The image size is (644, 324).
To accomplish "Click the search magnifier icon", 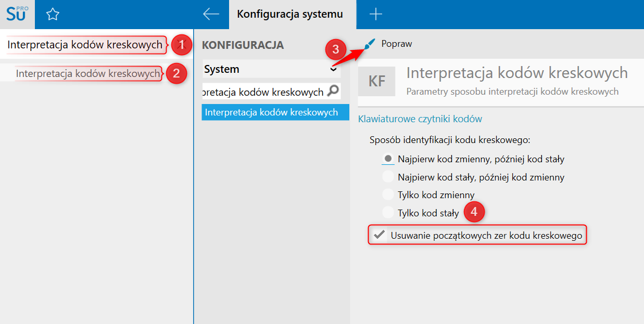I will [x=333, y=92].
